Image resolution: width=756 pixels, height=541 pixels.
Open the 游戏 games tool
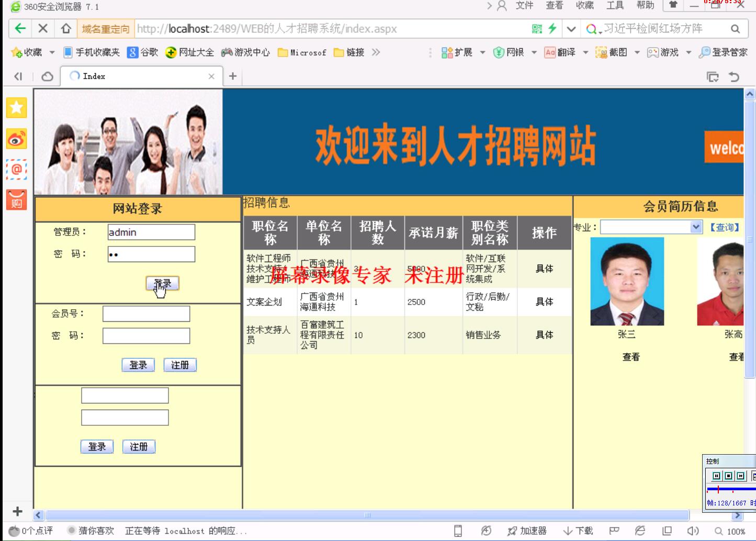[x=663, y=52]
